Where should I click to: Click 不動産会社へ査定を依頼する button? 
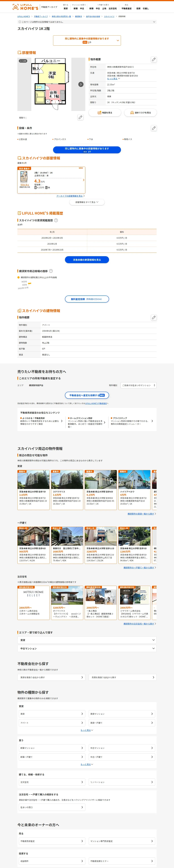[87, 395]
